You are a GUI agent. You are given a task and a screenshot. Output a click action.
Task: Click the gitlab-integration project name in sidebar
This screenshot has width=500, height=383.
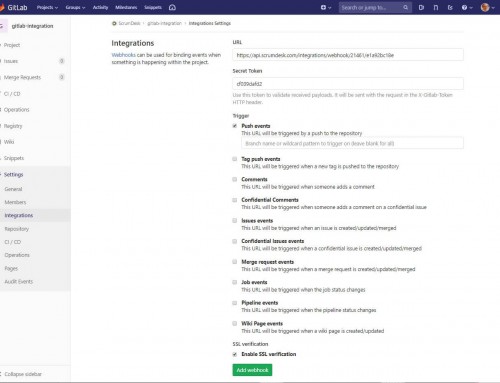click(32, 26)
